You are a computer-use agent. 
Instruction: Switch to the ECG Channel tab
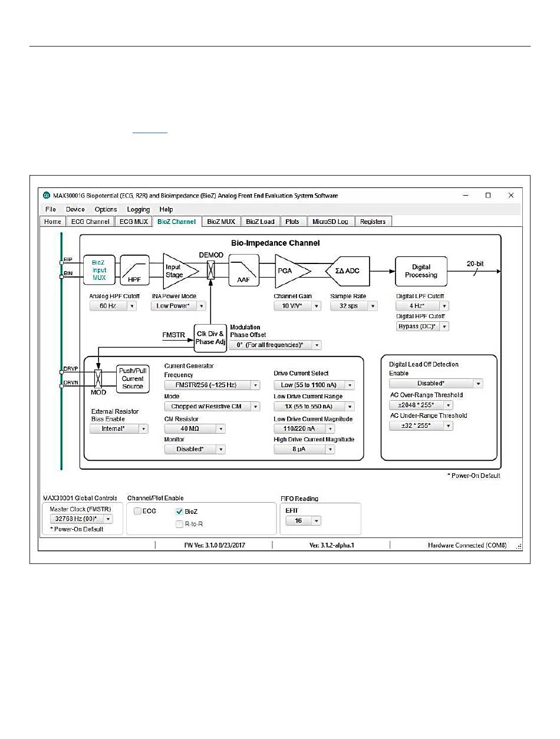(90, 222)
